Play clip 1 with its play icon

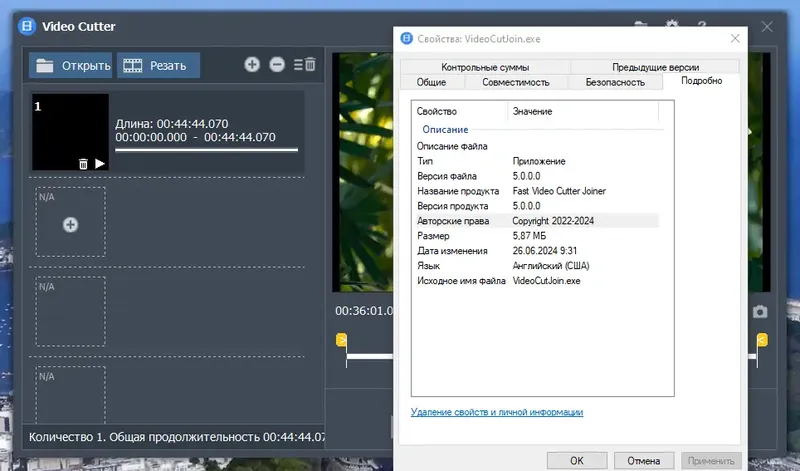(100, 164)
